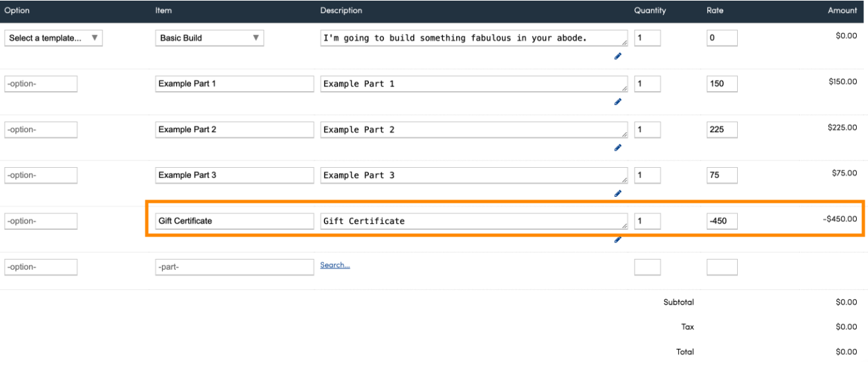Click the Basic Build rate field showing 0
The image size is (868, 368).
click(721, 38)
